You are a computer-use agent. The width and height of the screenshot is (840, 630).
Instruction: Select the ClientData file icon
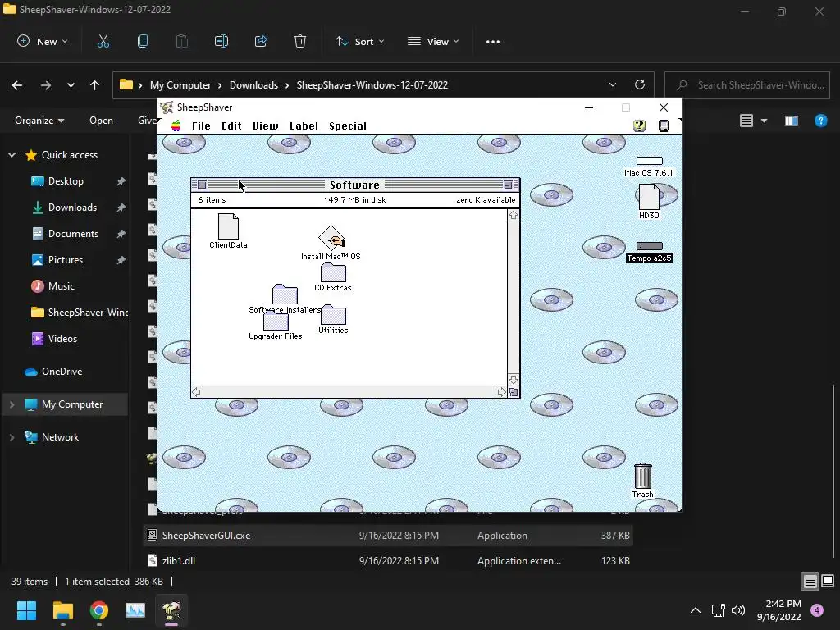pyautogui.click(x=228, y=226)
